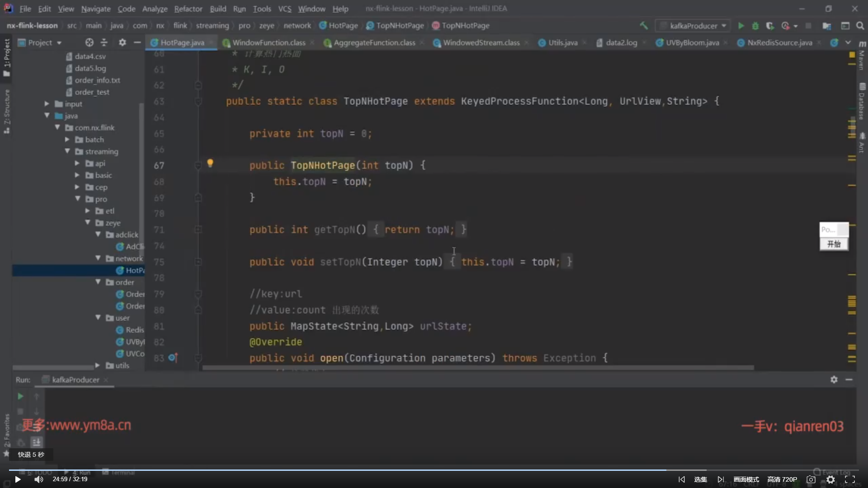Click the green Run button in toolbar

741,26
